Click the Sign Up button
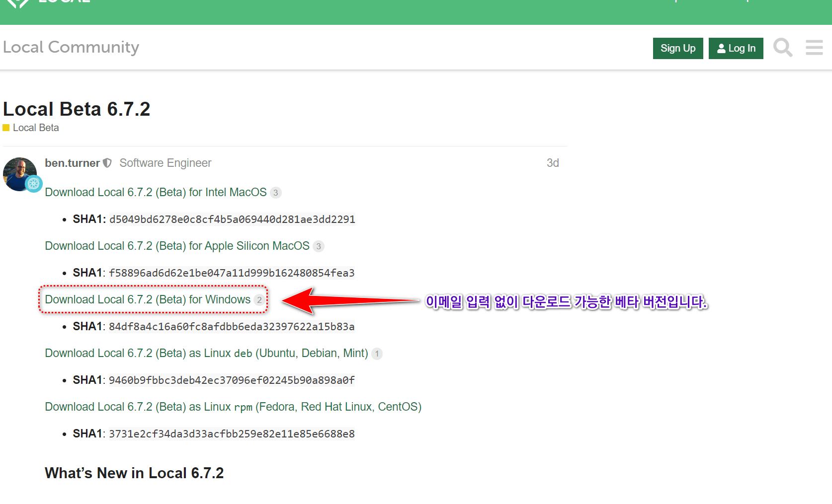The height and width of the screenshot is (504, 832). (677, 48)
